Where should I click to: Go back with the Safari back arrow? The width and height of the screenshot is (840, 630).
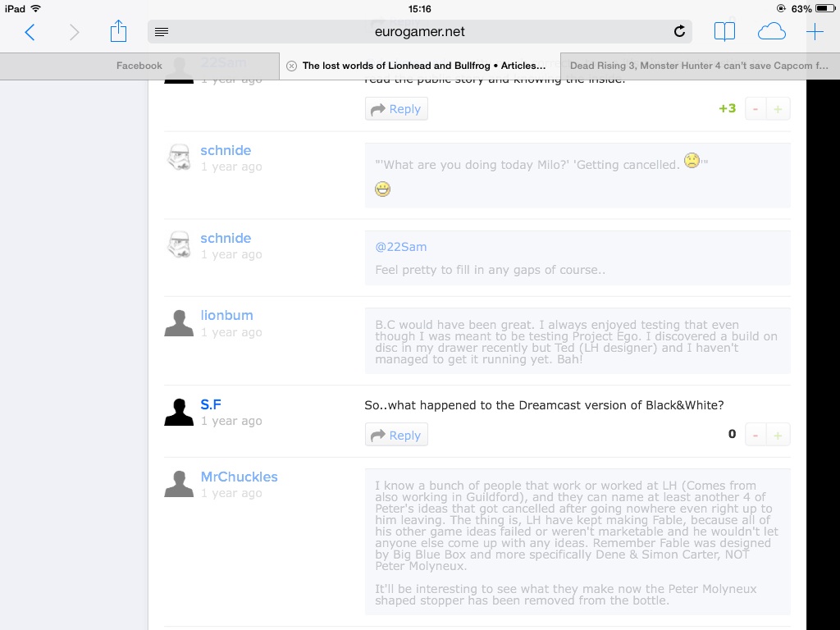coord(30,32)
